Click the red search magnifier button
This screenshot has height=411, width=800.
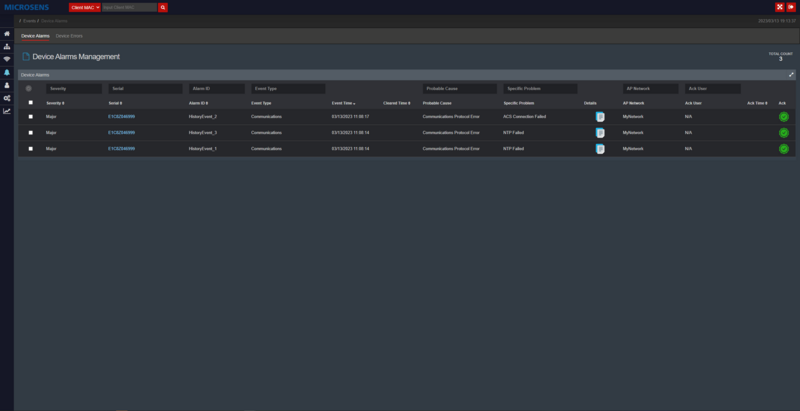(163, 7)
